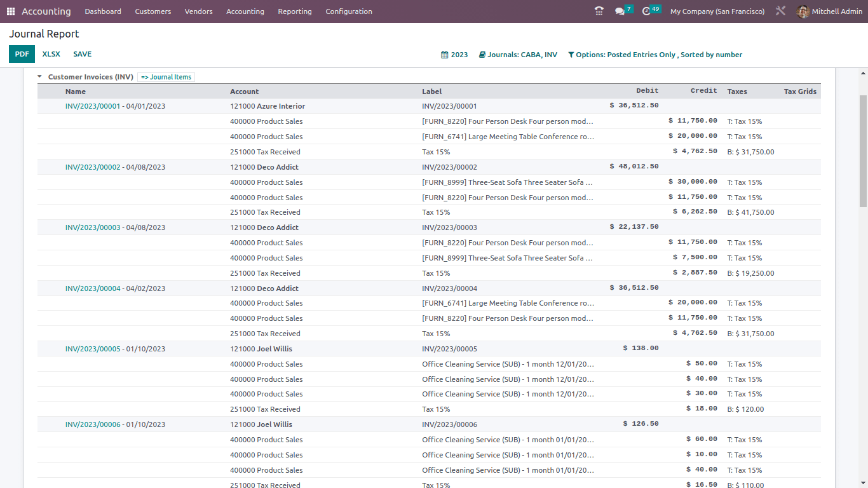Open invoice INV/2023/00006
This screenshot has width=868, height=488.
tap(93, 424)
